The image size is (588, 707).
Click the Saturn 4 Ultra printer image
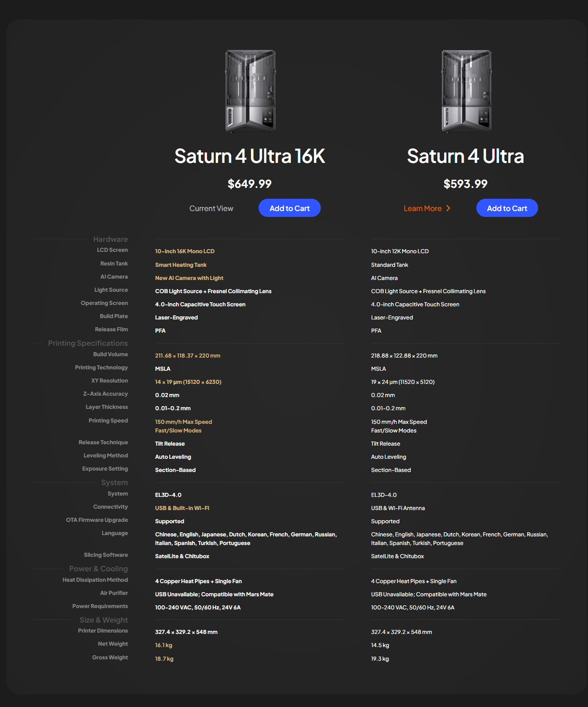pos(466,91)
